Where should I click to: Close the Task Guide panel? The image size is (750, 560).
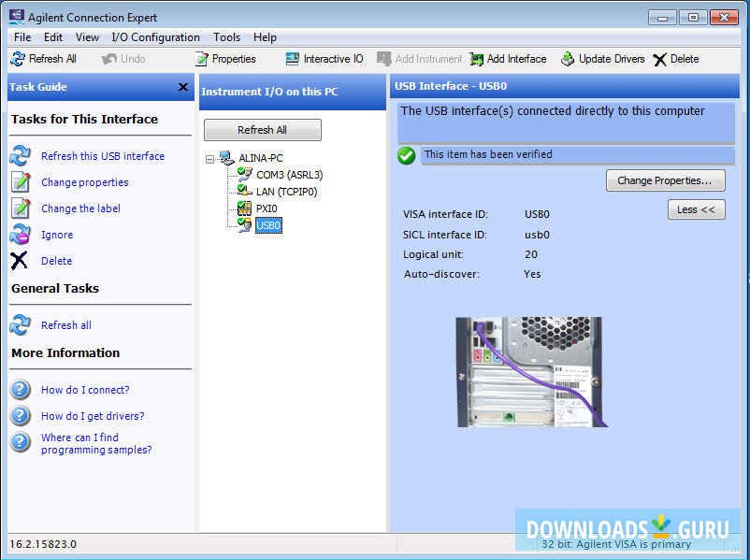click(182, 87)
